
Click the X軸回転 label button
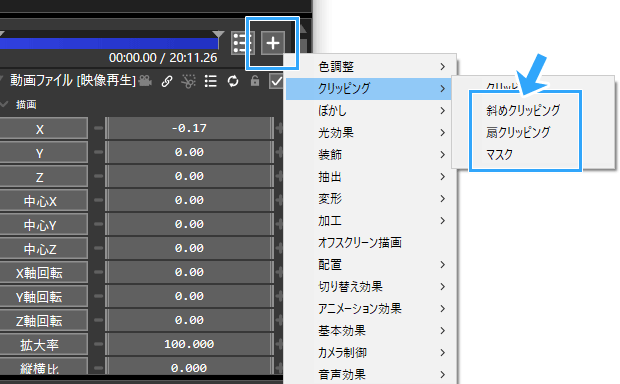point(43,272)
